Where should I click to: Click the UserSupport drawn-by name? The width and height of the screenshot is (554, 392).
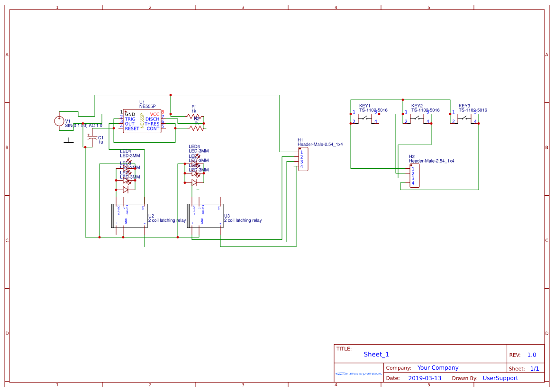500,378
